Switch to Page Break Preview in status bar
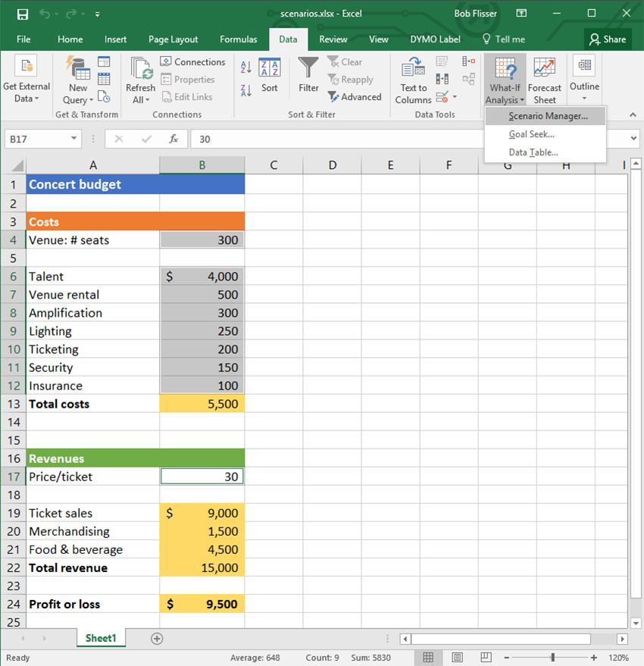This screenshot has width=644, height=666. [486, 658]
